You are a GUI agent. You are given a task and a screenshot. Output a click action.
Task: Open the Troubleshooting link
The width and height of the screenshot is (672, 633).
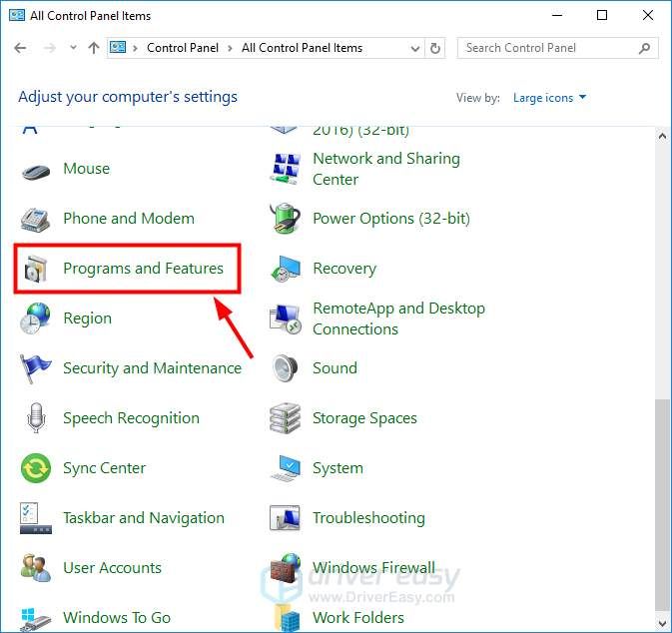click(x=368, y=518)
